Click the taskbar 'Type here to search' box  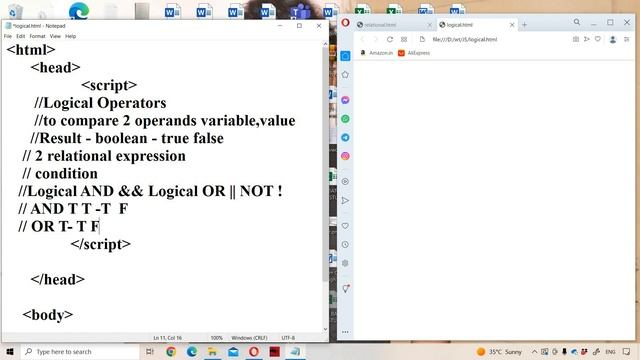coord(80,351)
